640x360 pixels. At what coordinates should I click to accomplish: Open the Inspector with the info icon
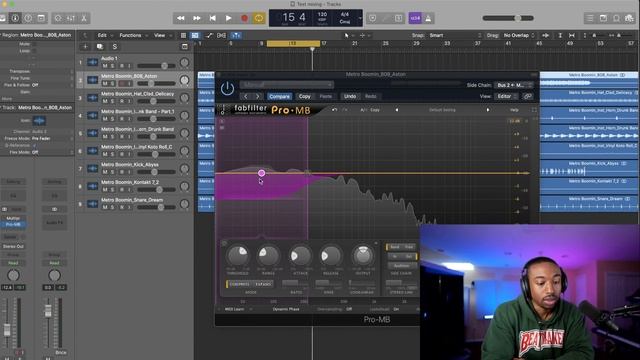point(15,18)
